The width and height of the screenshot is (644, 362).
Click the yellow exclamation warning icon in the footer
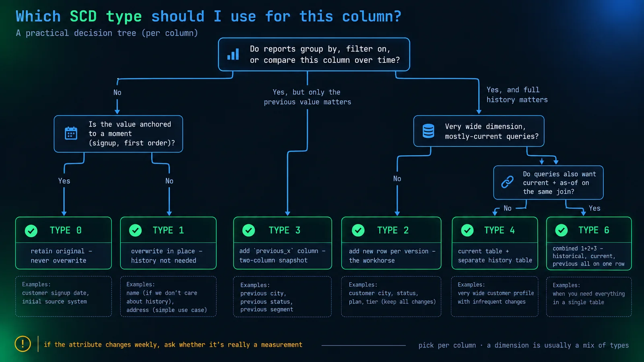23,344
